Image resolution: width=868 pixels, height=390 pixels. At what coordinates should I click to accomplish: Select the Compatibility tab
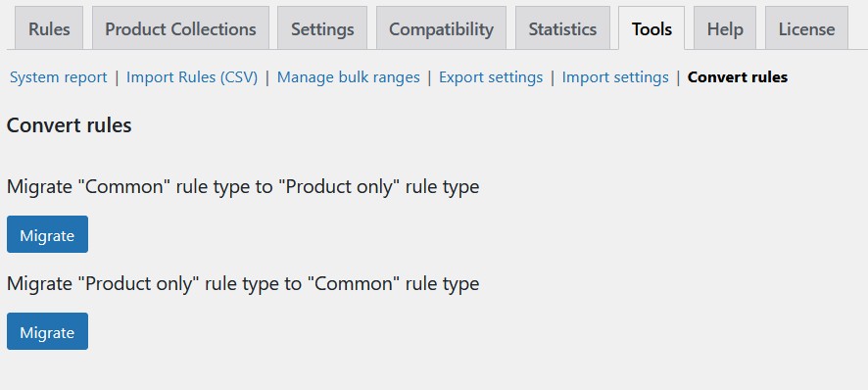(x=441, y=28)
